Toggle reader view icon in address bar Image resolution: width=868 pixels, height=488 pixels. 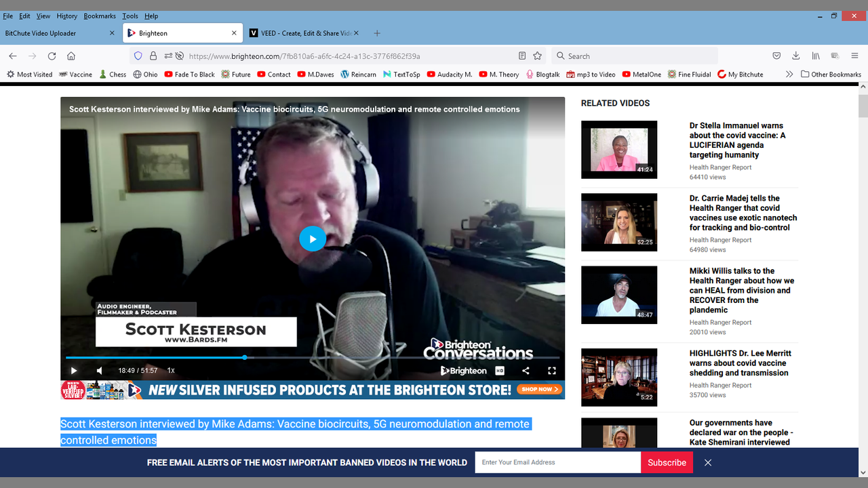coord(522,56)
